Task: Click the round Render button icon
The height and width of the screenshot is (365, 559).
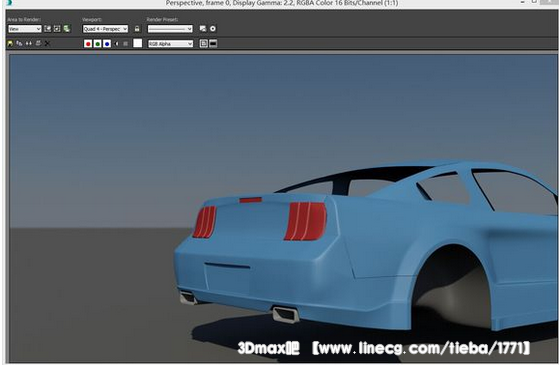Action: tap(213, 29)
